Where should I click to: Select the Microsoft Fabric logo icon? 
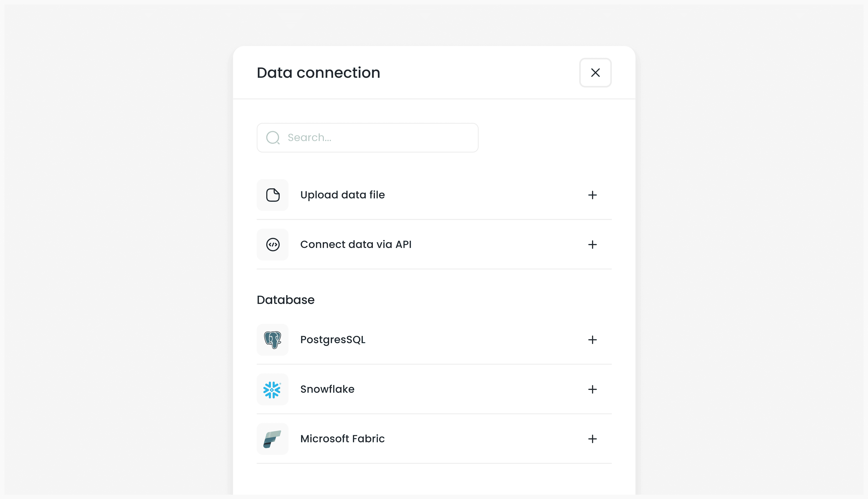pos(272,439)
